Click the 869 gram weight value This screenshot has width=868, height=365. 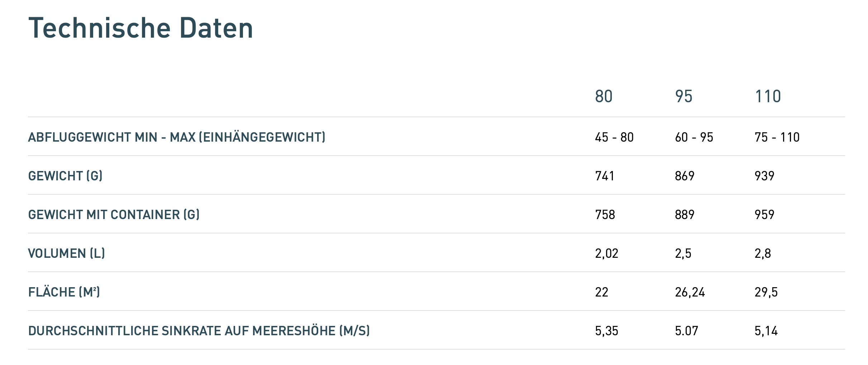[x=685, y=176]
